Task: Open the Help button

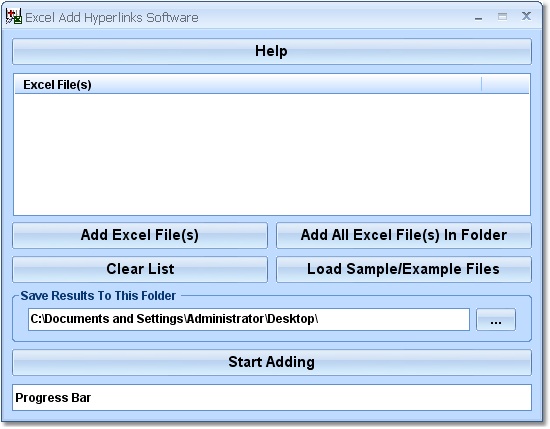Action: [272, 51]
